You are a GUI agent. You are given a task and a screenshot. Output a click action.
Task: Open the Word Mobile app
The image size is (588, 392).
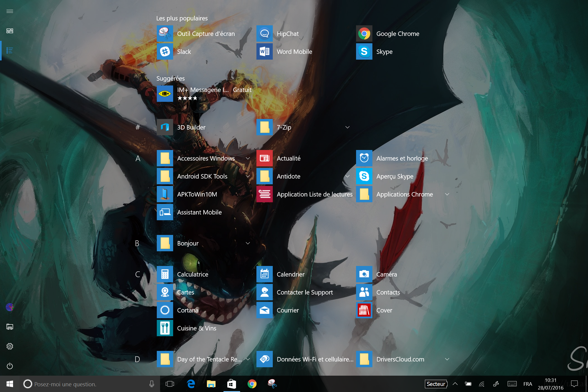click(264, 51)
